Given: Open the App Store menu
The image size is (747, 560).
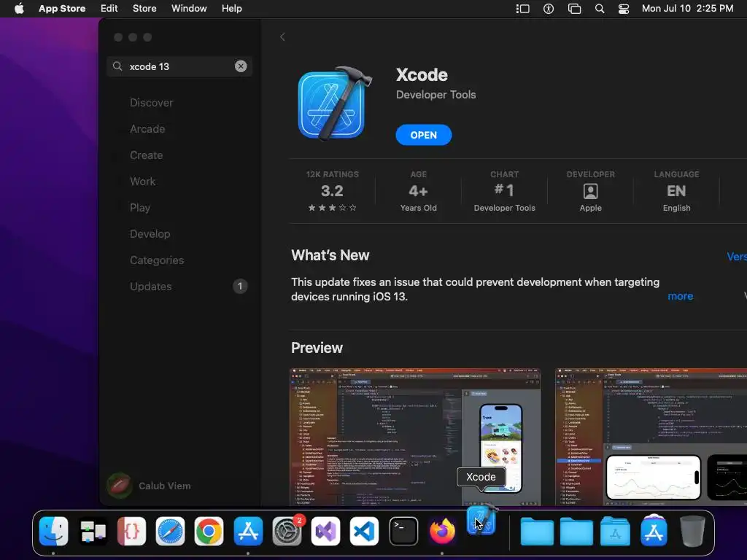Looking at the screenshot, I should click(62, 8).
